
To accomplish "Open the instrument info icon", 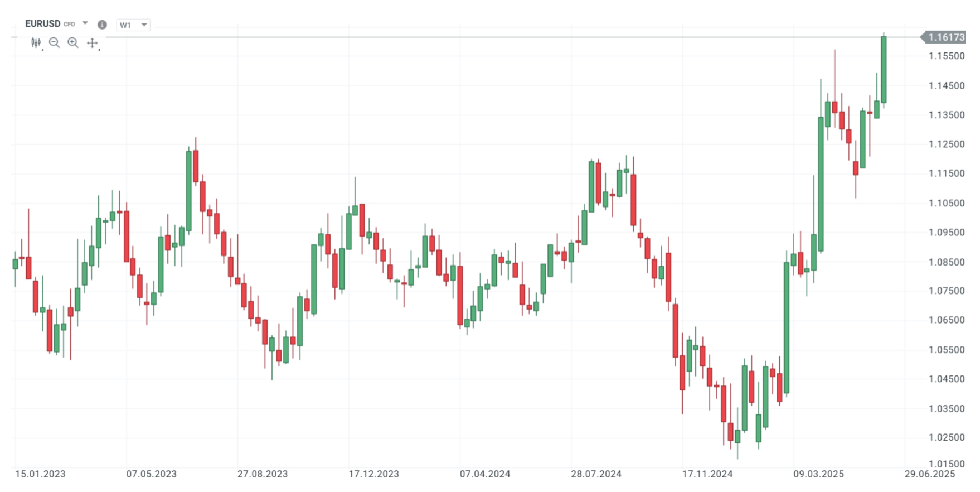I will click(102, 25).
